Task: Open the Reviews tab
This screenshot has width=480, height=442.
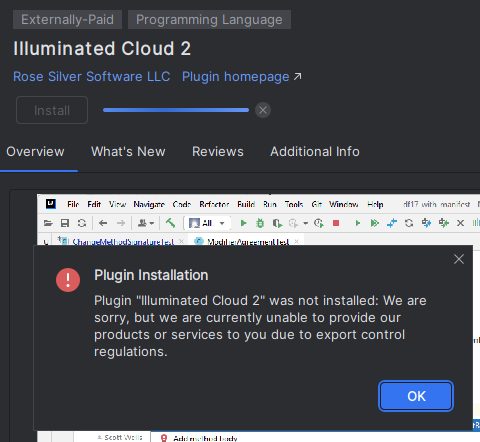Action: pyautogui.click(x=218, y=152)
